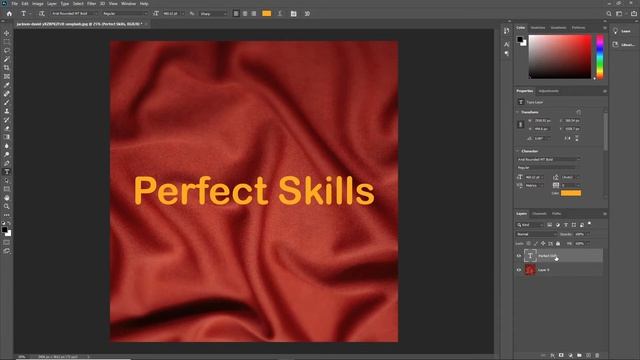The width and height of the screenshot is (640, 360).
Task: Toggle filter for type layers
Action: pyautogui.click(x=566, y=225)
